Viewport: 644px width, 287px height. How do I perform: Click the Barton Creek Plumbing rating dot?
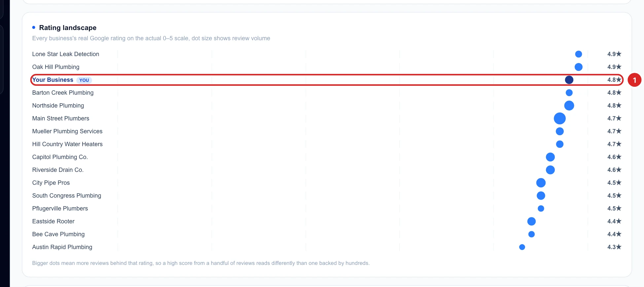pos(569,93)
